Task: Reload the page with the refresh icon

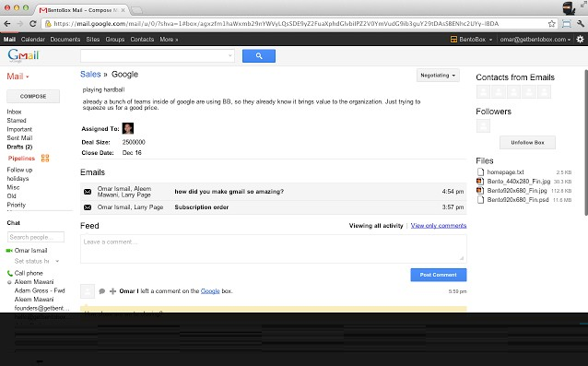Action: click(x=33, y=24)
